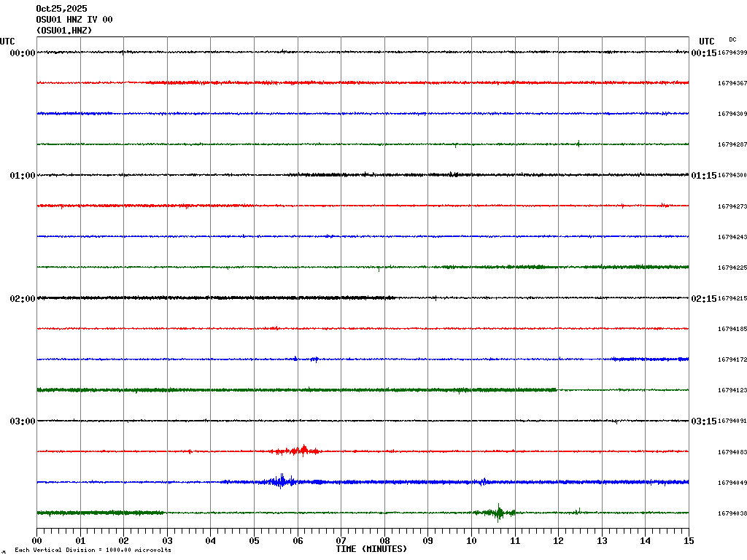Click the TIME (MINUTES) axis title
Screen dimensions: 747x560
[x=371, y=549]
